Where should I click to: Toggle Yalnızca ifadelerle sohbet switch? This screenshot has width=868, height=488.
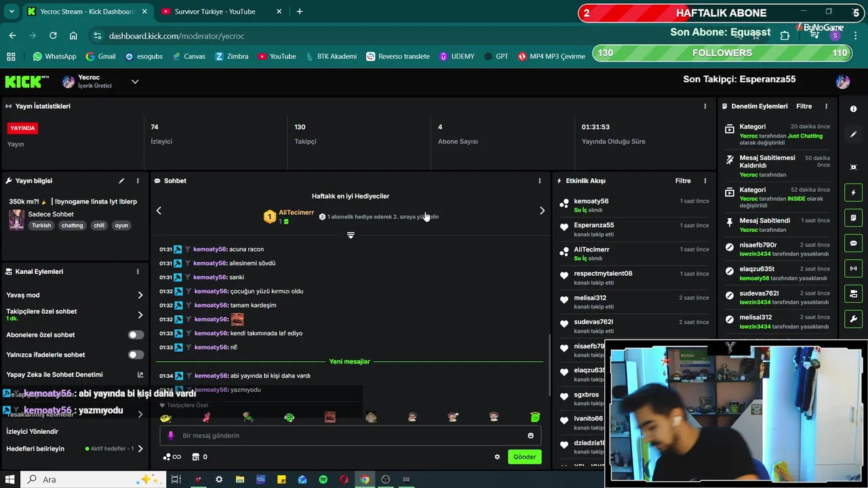click(136, 354)
